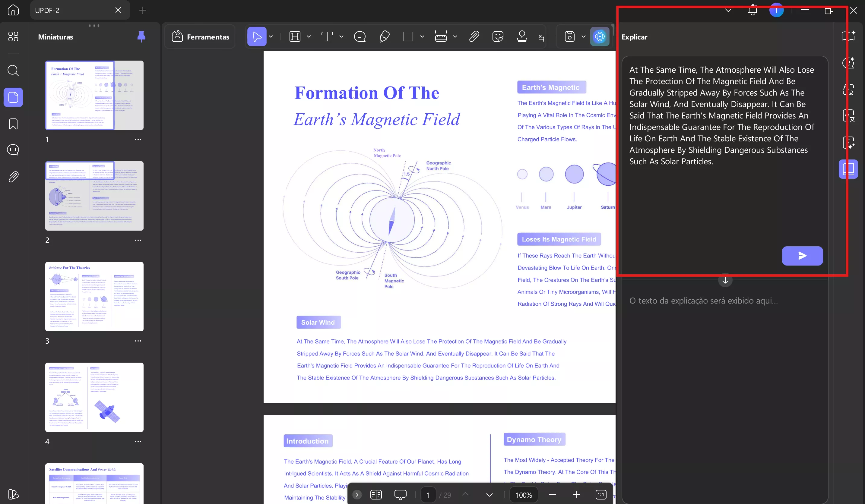Click the attach file paperclip tool in the toolbar
Screen dimensions: 865x504
click(474, 36)
